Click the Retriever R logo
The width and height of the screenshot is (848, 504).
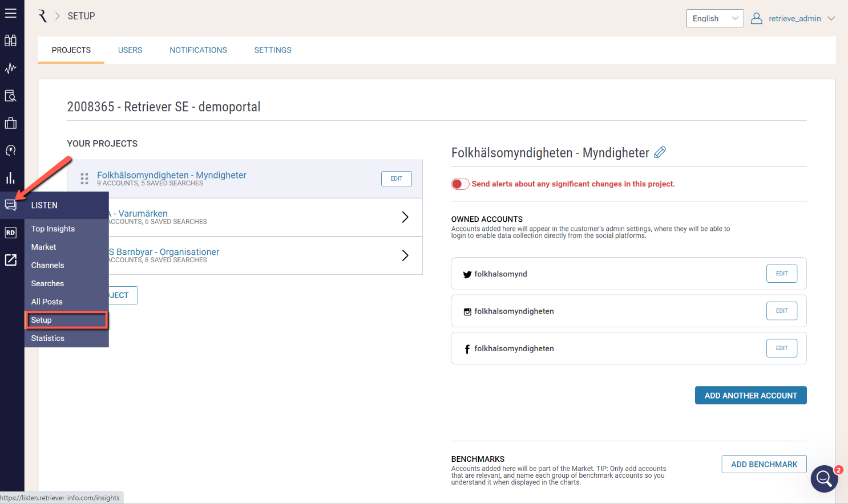coord(43,16)
